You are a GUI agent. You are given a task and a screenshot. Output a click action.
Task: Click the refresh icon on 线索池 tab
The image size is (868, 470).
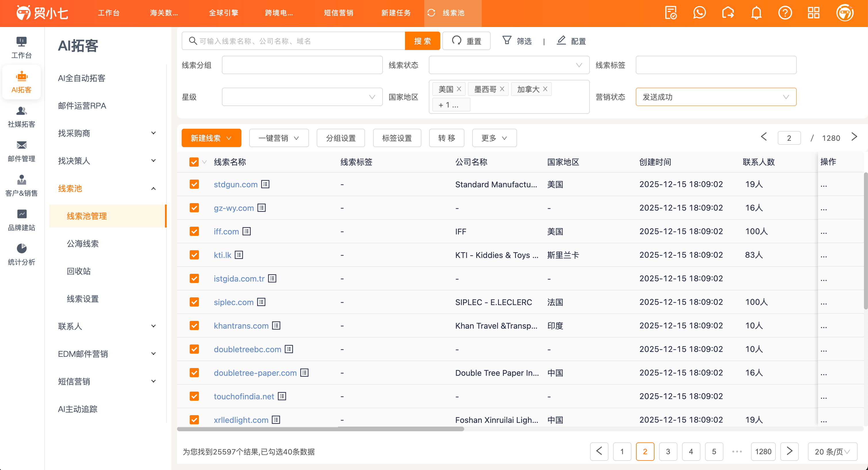[x=431, y=13]
